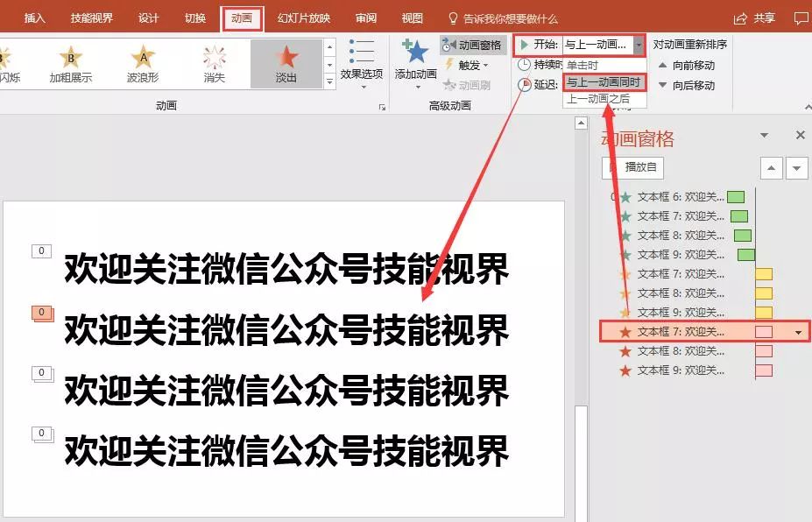Screen dimensions: 812x522
Task: Click the 添加动画 star icon
Action: 415,53
